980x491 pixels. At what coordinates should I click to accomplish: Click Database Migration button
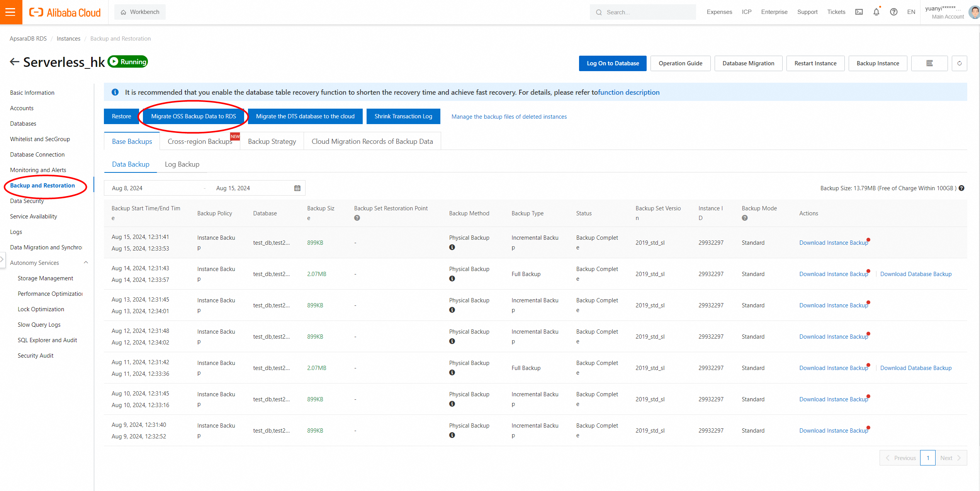pyautogui.click(x=748, y=63)
